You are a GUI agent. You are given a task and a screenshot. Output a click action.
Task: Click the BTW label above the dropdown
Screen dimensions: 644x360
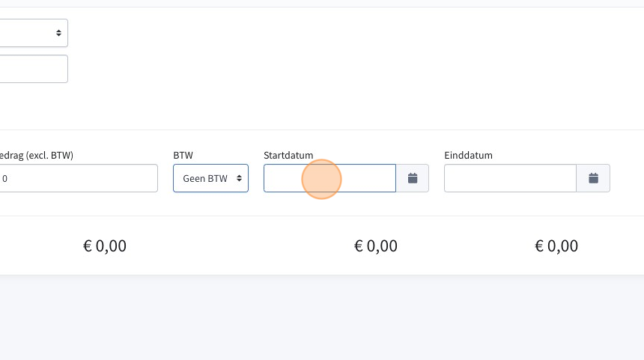click(183, 155)
